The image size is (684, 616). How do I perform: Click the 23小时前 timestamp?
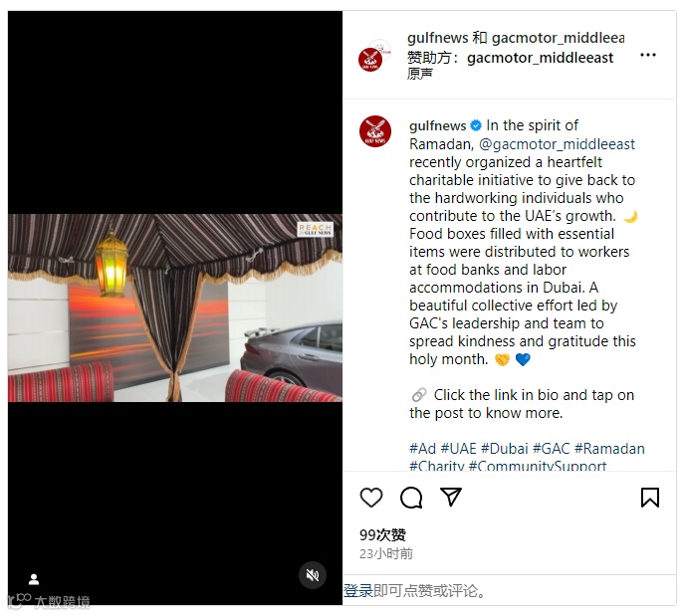pyautogui.click(x=386, y=553)
